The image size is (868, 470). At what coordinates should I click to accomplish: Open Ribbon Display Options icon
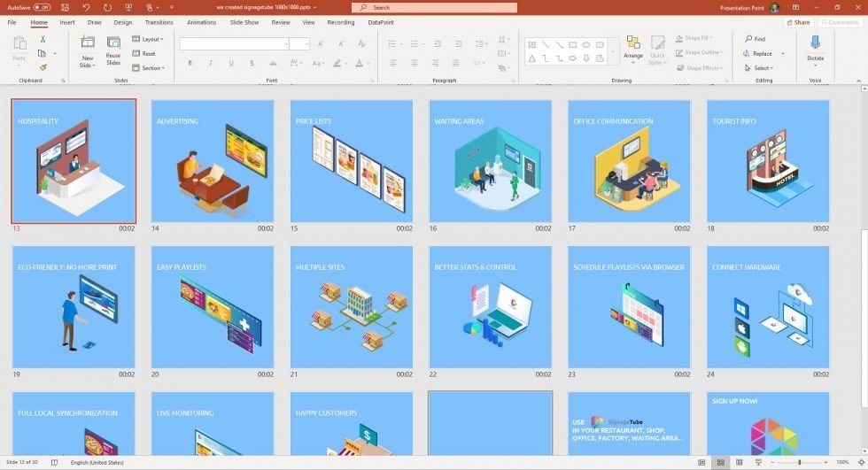(795, 7)
